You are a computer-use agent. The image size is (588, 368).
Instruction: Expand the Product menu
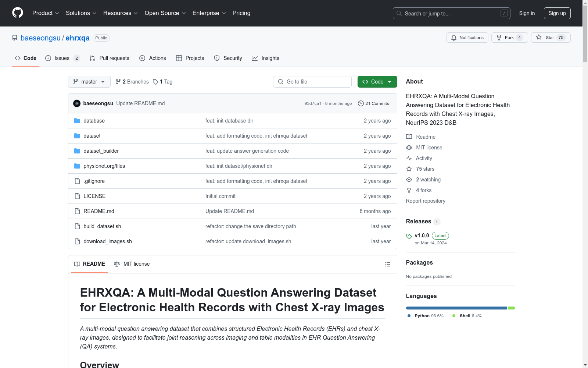(x=46, y=13)
